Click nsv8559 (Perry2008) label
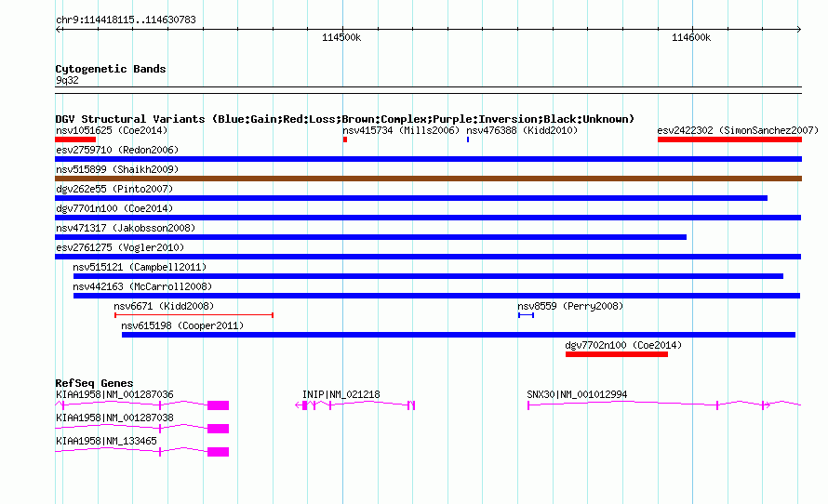The image size is (828, 504). pos(570,306)
